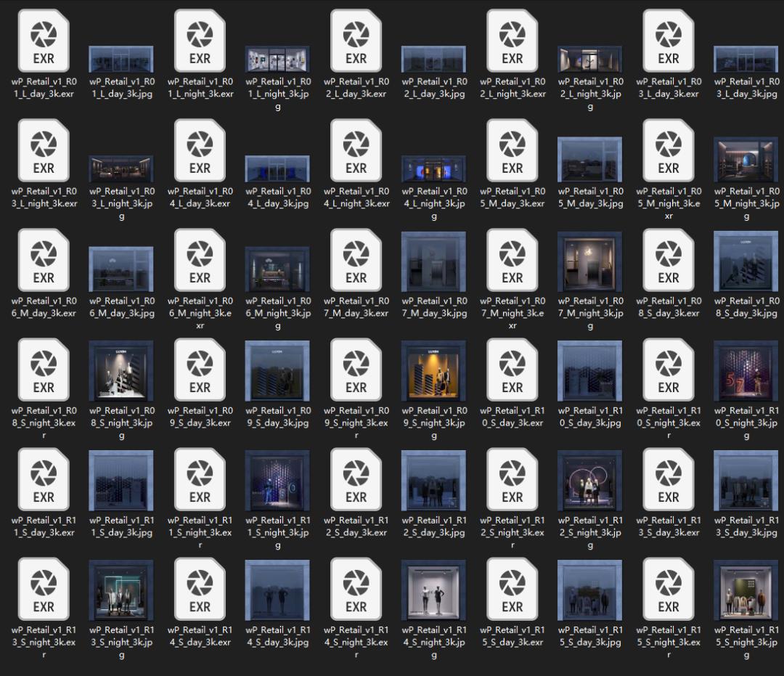
Task: Open thumbnail wP_Retail_v1_R11_S_day_3k.jpg
Action: click(121, 481)
